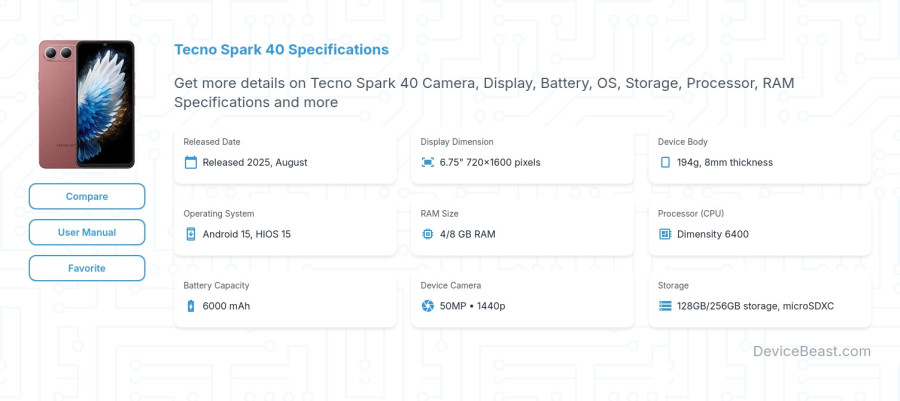Click the 'Released 2025, August' text
The height and width of the screenshot is (401, 900).
click(255, 162)
